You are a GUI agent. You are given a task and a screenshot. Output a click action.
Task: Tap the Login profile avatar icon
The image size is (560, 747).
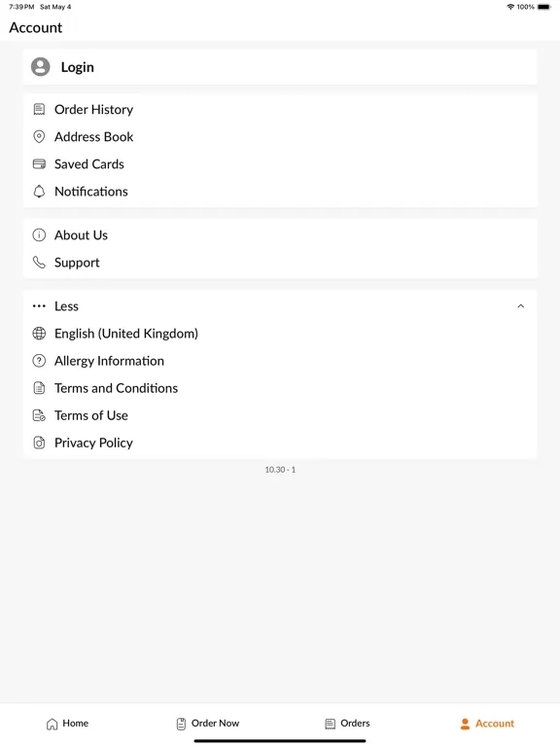click(41, 67)
